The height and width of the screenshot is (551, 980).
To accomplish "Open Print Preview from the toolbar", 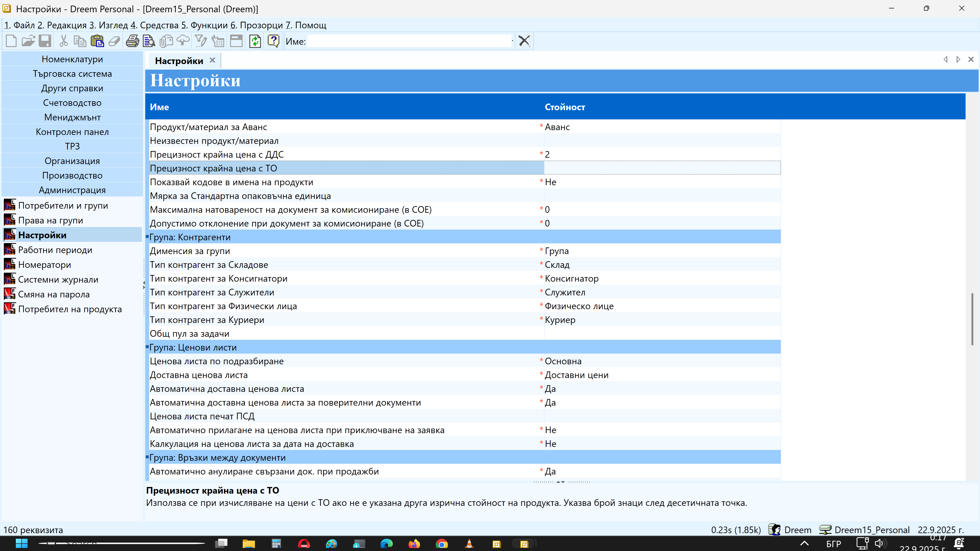I will (x=149, y=41).
